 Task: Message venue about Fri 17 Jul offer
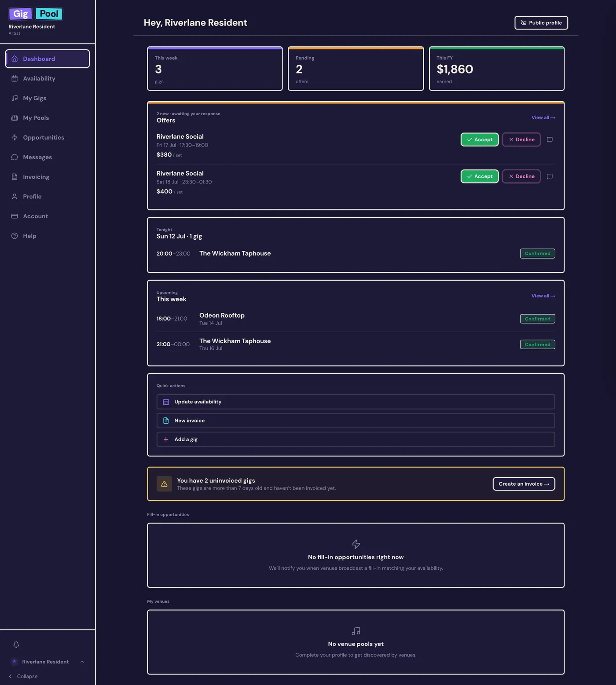[550, 139]
